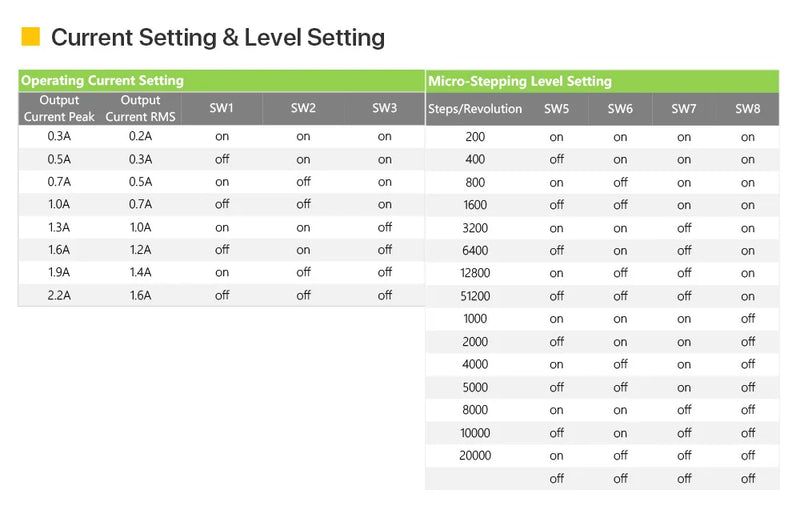800x514 pixels.
Task: Select the SW6 column header
Action: click(620, 109)
